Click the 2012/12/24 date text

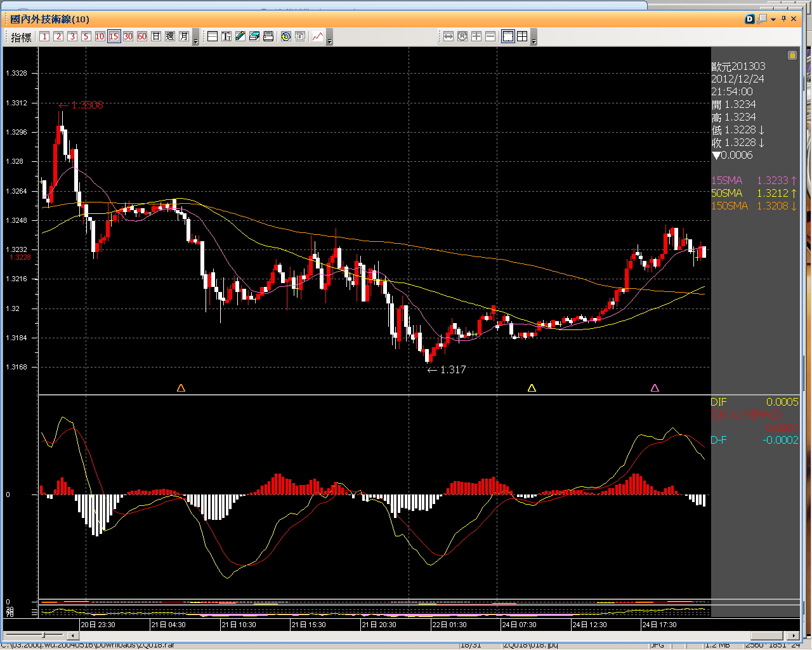pos(738,79)
